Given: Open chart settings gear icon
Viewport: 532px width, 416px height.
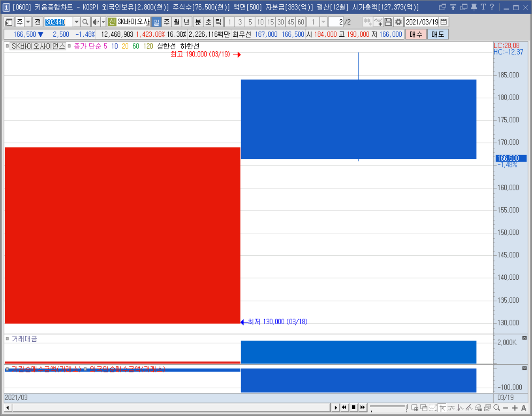Looking at the screenshot, I should [398, 22].
